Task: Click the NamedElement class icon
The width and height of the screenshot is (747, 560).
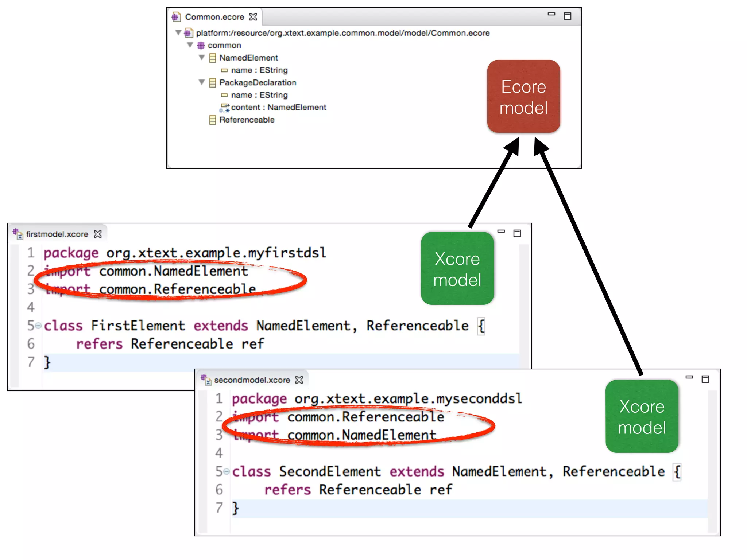Action: pos(213,58)
